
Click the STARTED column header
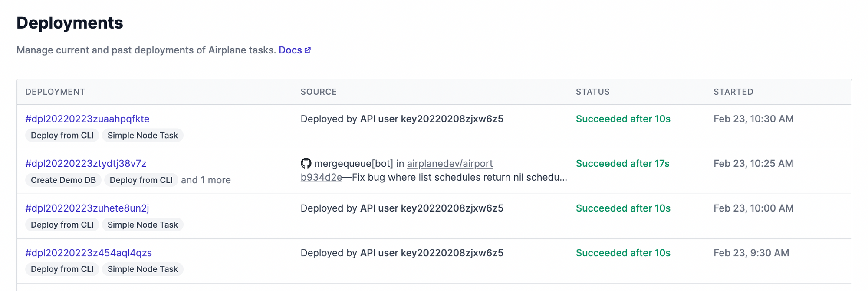click(x=733, y=92)
